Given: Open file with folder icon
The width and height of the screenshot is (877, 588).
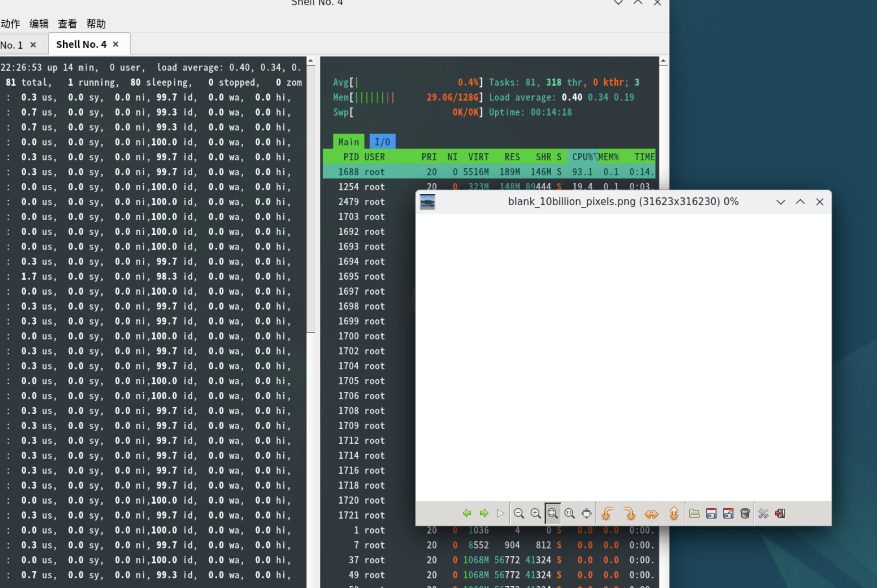Looking at the screenshot, I should (x=694, y=513).
